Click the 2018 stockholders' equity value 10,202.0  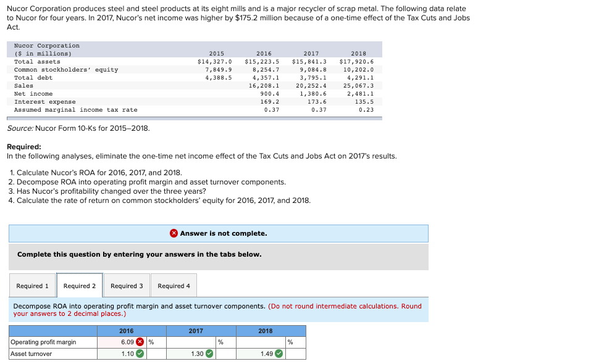pyautogui.click(x=359, y=70)
